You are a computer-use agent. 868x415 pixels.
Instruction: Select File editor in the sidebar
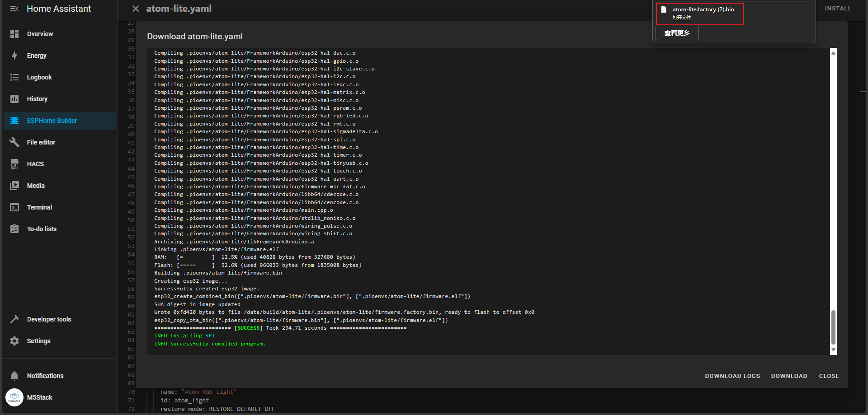(60, 142)
